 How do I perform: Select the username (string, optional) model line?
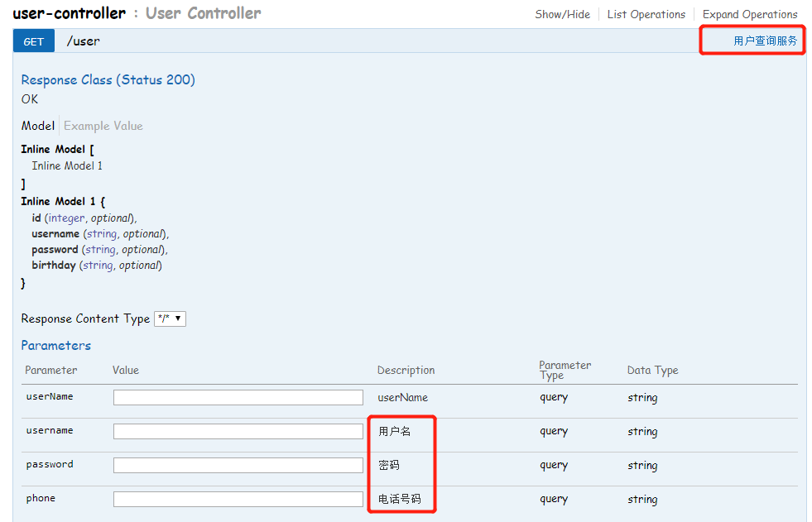click(x=100, y=234)
